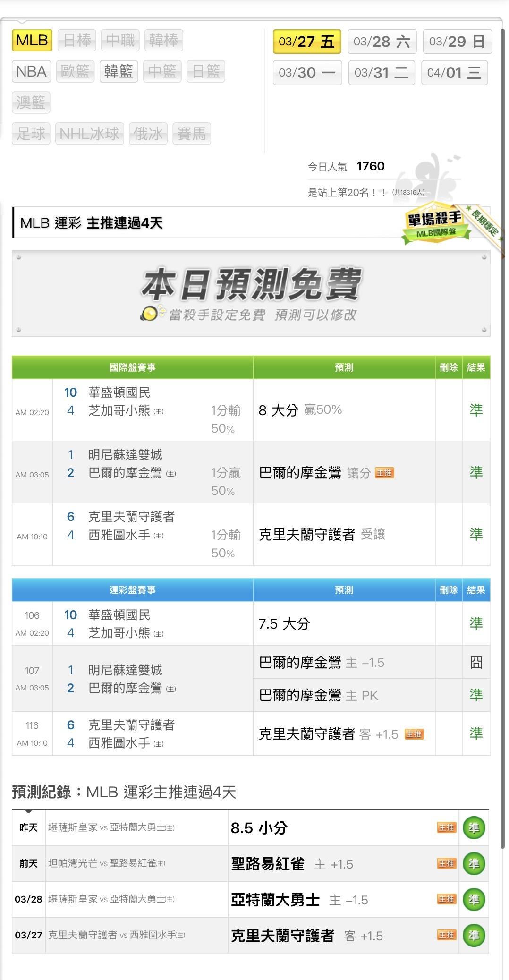The image size is (509, 980).
Task: Open the 歐籃 league tab
Action: (x=75, y=71)
